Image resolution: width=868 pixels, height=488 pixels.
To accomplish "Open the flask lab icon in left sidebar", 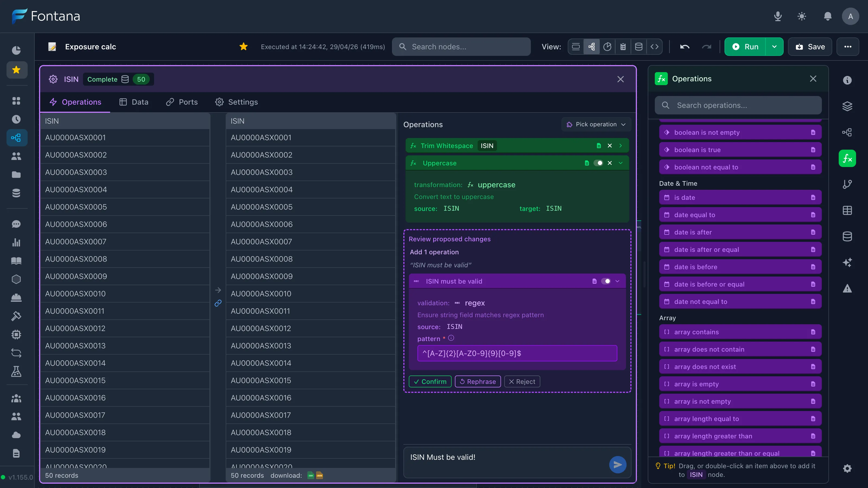I will [x=16, y=371].
